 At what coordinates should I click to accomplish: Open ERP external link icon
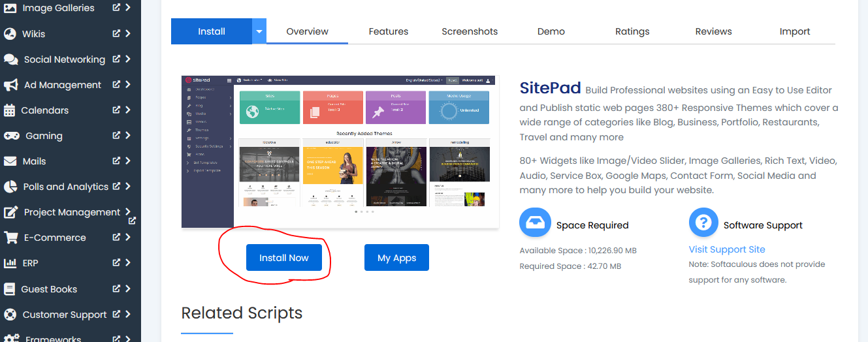(x=116, y=262)
